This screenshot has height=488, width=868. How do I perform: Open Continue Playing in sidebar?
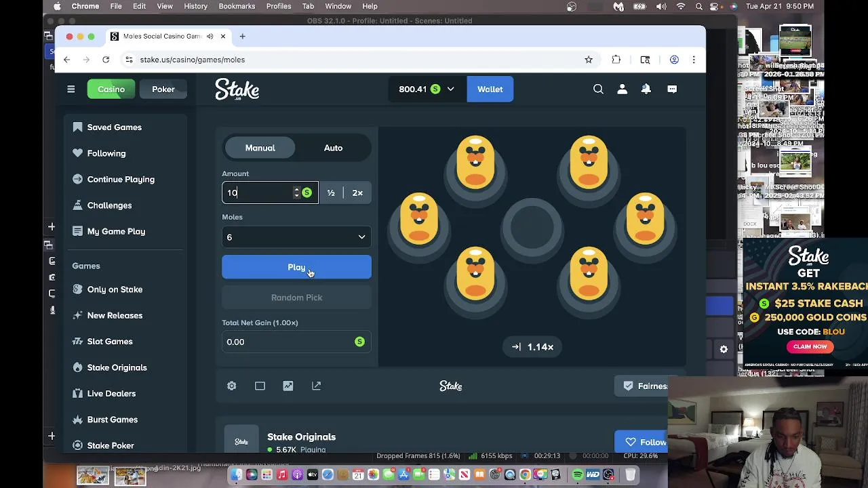click(x=121, y=180)
